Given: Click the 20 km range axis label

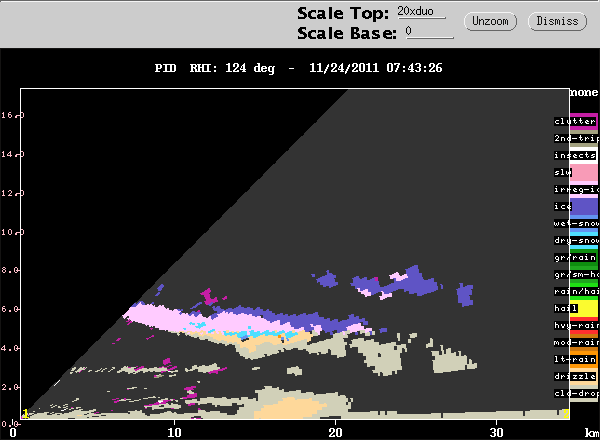Looking at the screenshot, I should coord(336,432).
